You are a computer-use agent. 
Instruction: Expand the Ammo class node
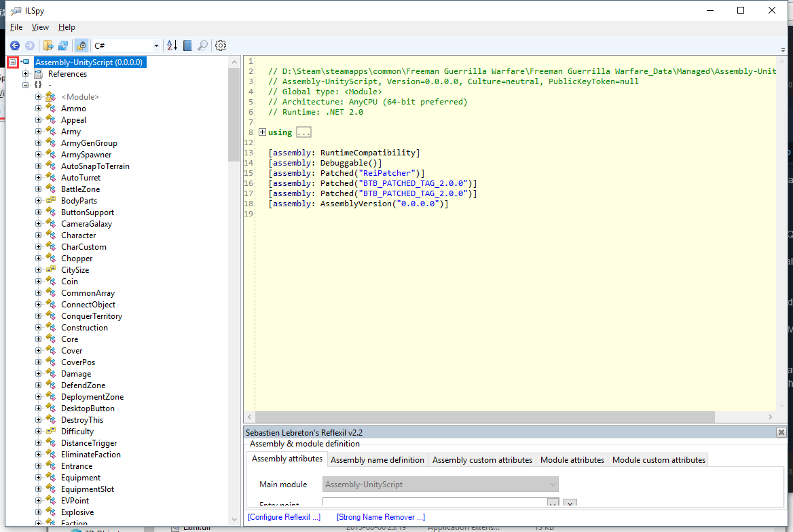click(39, 108)
